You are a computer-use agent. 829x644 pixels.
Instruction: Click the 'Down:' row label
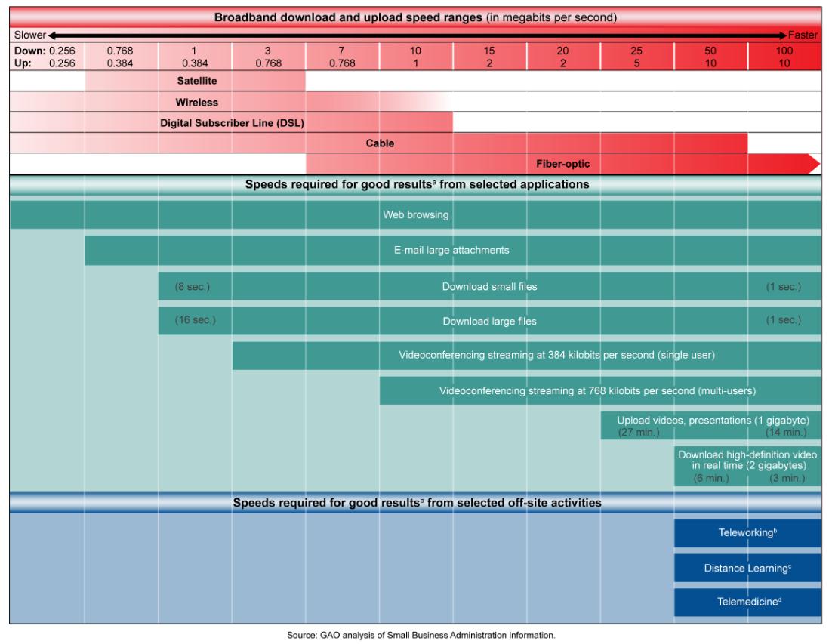tap(29, 51)
